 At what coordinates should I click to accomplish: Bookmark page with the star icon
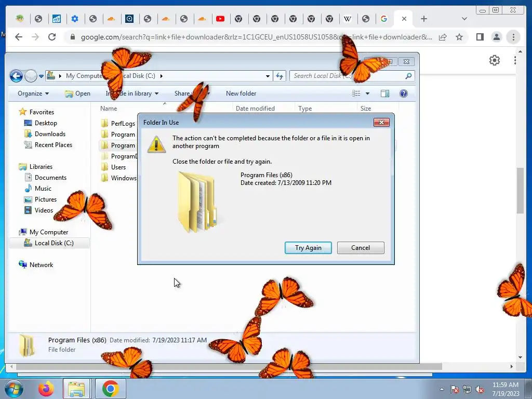pos(459,37)
